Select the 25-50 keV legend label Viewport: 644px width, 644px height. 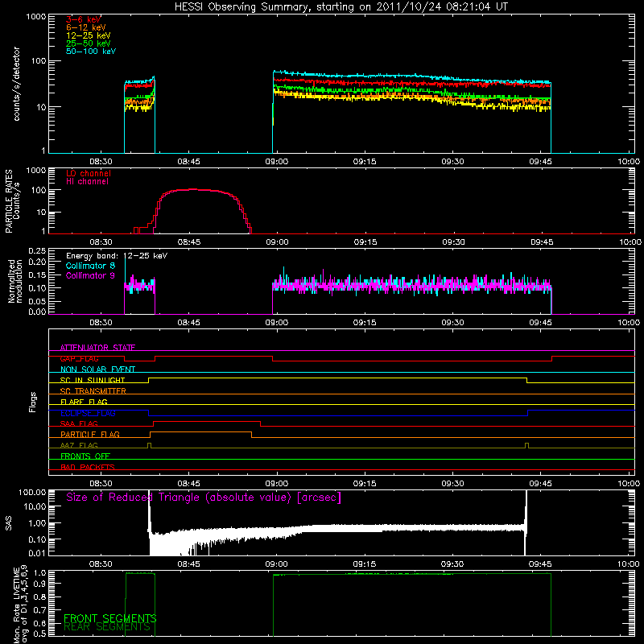pos(88,43)
